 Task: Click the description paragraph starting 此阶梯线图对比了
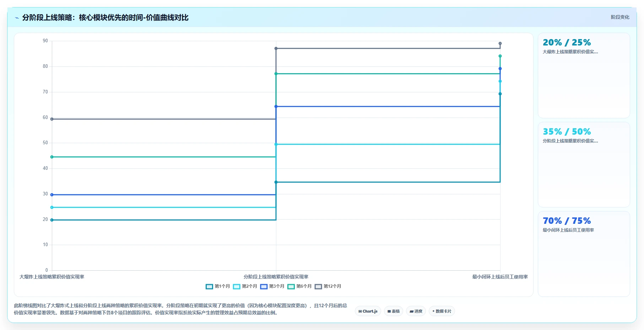pos(180,309)
